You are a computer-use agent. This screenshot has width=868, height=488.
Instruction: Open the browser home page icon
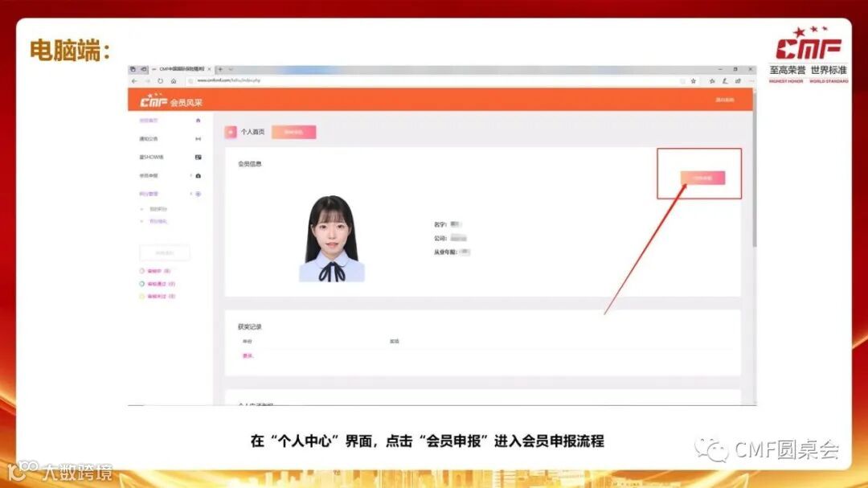point(174,81)
